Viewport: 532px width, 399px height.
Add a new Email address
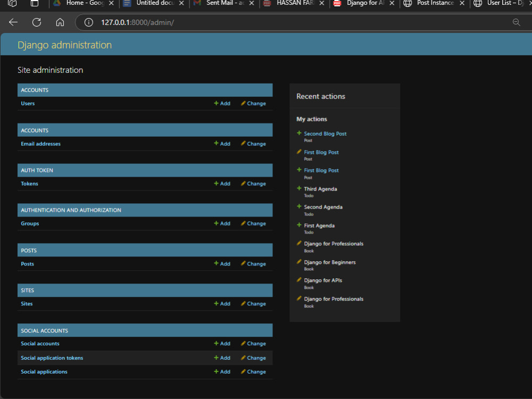tap(222, 144)
